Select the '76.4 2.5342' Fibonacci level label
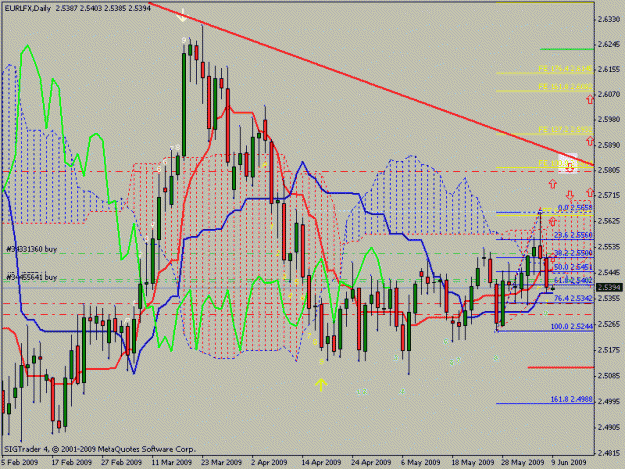 573,298
